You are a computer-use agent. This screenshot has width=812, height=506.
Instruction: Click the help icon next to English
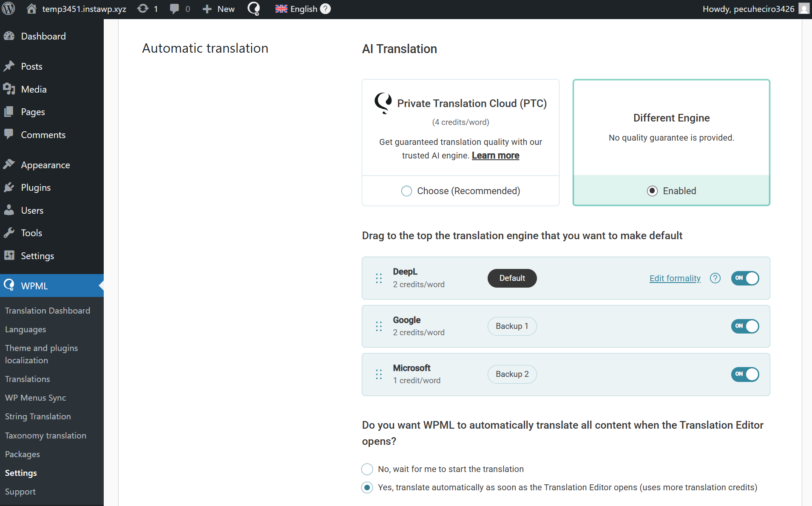[x=325, y=8]
